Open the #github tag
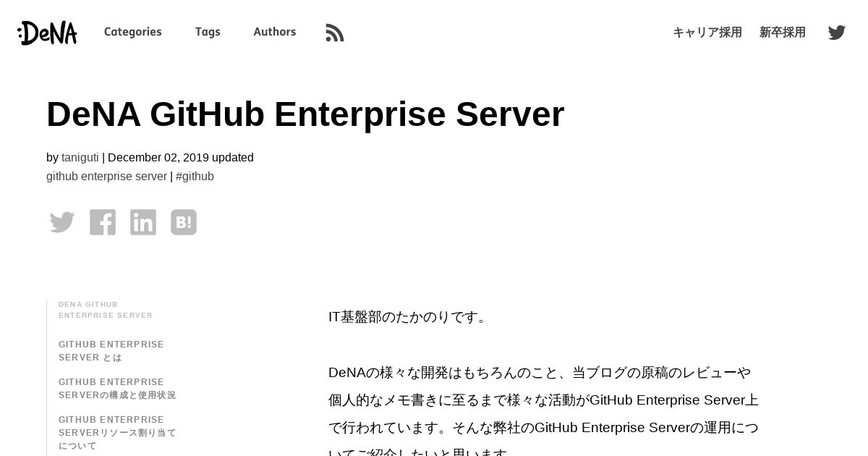The width and height of the screenshot is (868, 456). (195, 177)
